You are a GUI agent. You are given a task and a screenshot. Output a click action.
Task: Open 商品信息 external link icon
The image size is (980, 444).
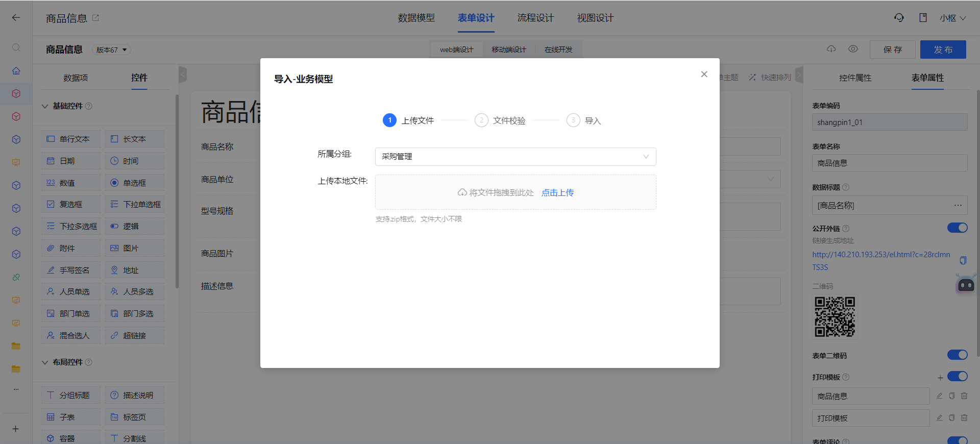[95, 17]
